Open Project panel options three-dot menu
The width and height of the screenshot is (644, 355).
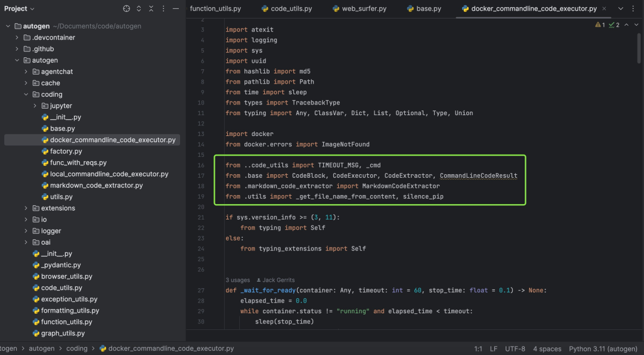[163, 9]
